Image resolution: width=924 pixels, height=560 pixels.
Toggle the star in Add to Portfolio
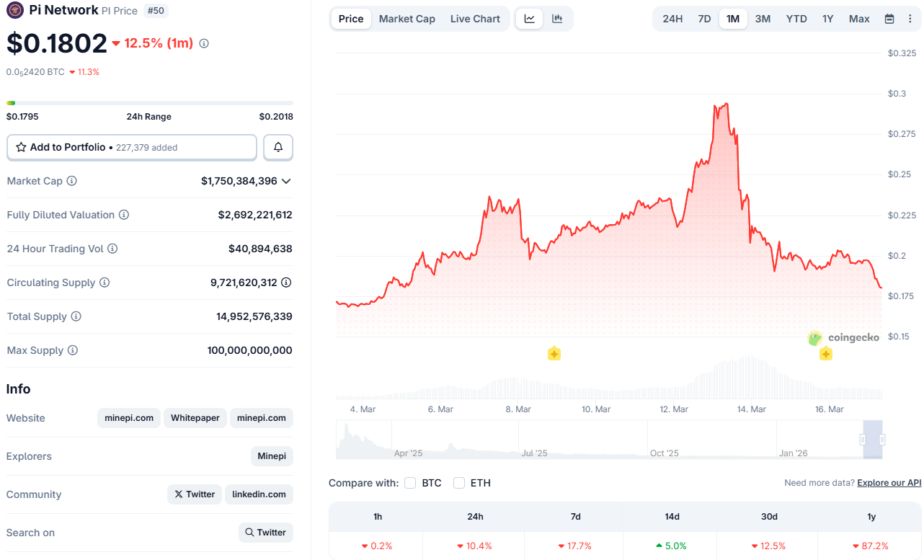pyautogui.click(x=20, y=147)
